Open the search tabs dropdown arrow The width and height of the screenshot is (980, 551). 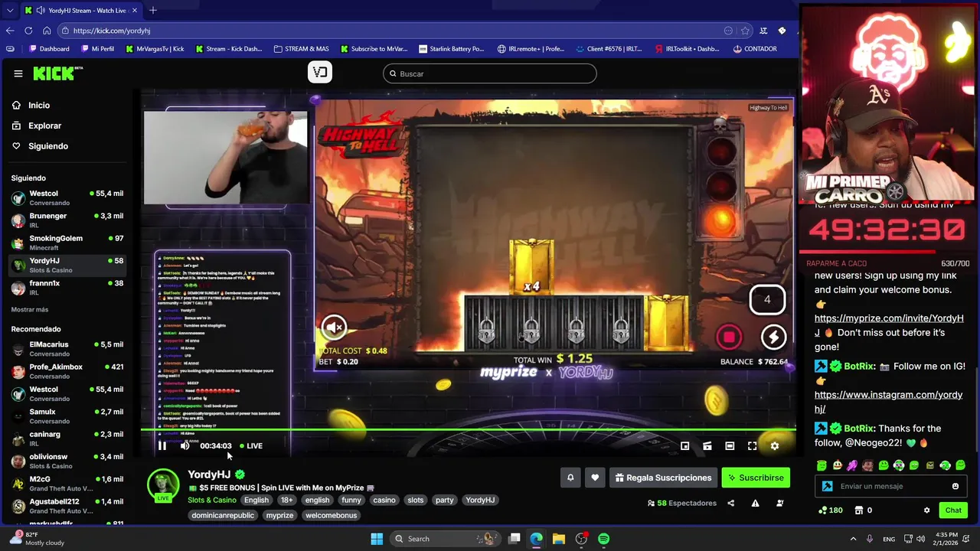point(9,10)
